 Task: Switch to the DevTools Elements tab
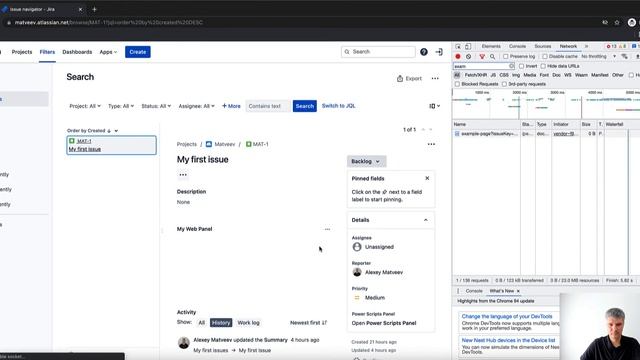click(x=491, y=47)
